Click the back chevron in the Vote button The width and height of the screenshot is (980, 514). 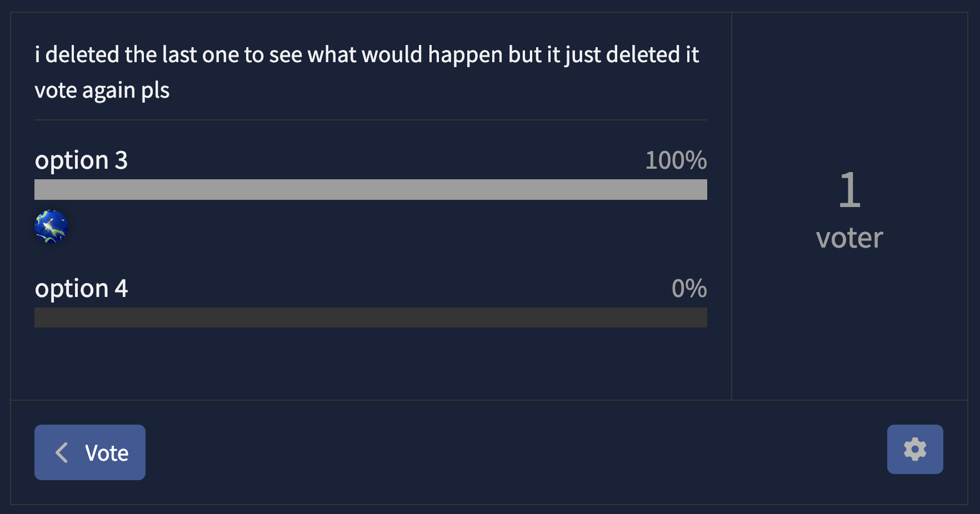click(62, 452)
